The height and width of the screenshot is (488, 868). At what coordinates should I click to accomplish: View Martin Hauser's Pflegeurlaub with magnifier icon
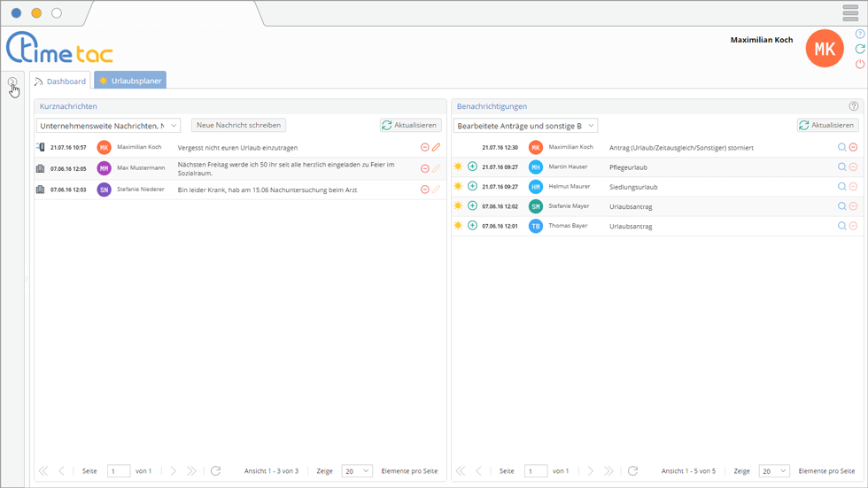[x=841, y=167]
